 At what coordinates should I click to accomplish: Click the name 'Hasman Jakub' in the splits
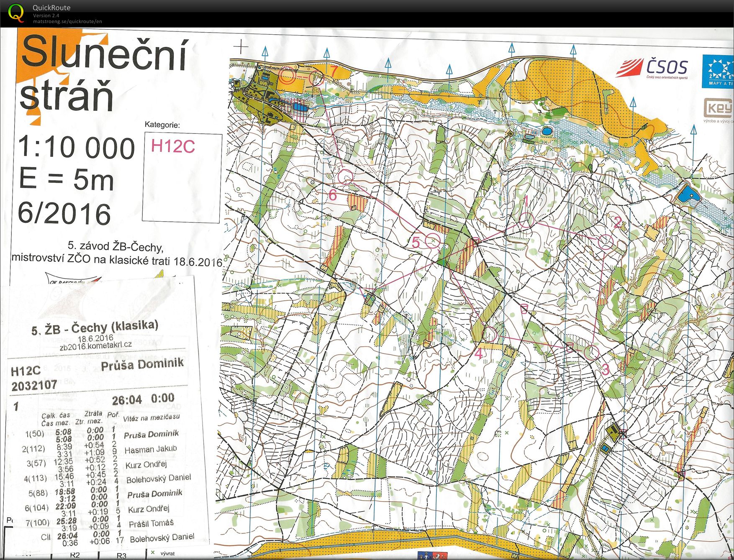[x=151, y=449]
